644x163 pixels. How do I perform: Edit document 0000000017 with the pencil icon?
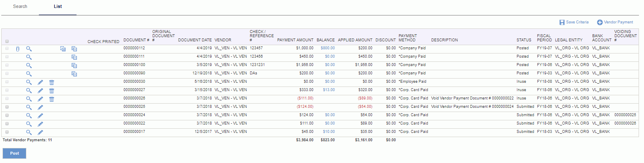[41, 132]
